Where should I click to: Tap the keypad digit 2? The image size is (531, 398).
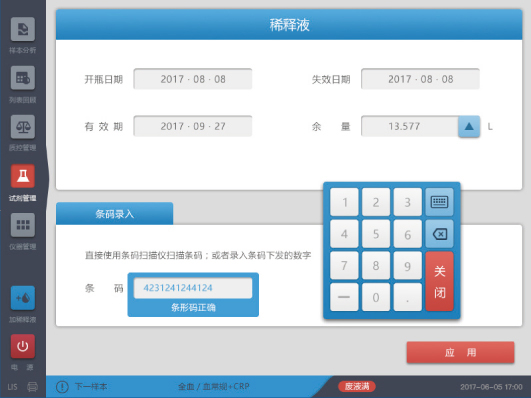(x=376, y=202)
